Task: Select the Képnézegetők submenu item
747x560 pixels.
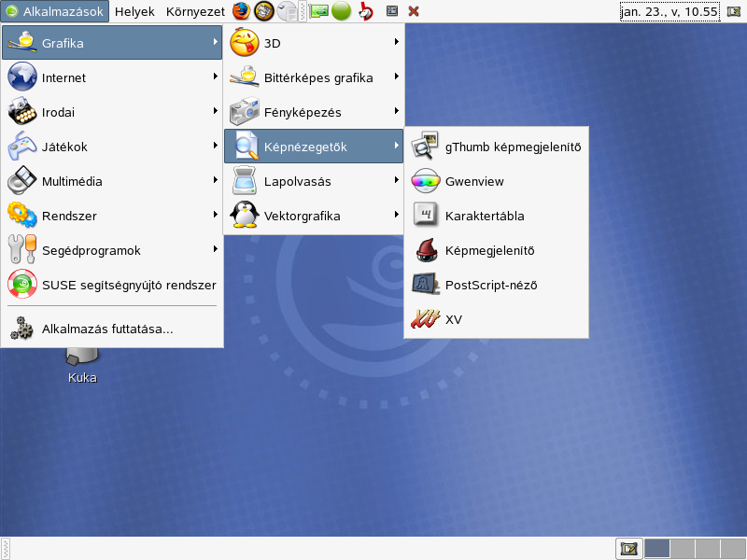Action: [314, 147]
